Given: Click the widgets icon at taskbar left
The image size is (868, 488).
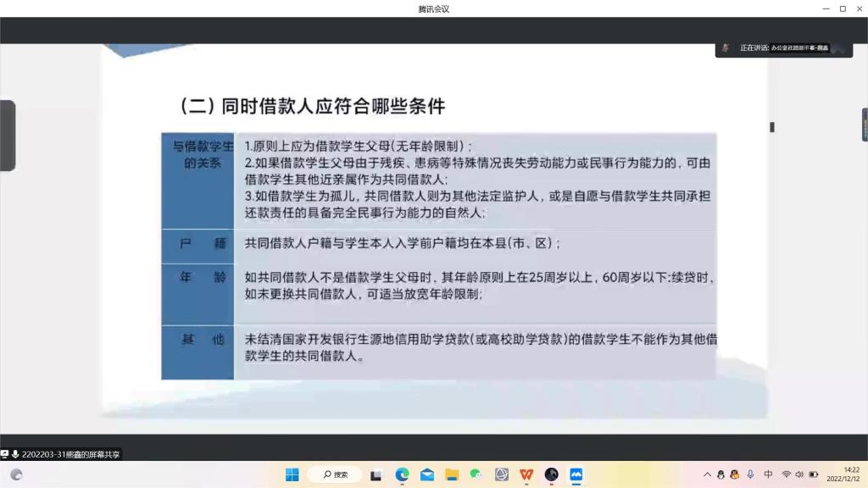Looking at the screenshot, I should click(x=17, y=474).
